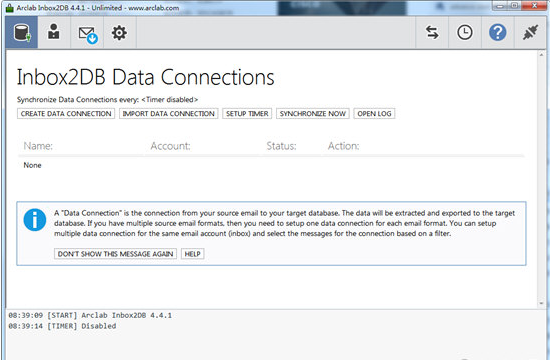Open Setup Timer button
Viewport: 550px width, 360px height.
pyautogui.click(x=247, y=114)
